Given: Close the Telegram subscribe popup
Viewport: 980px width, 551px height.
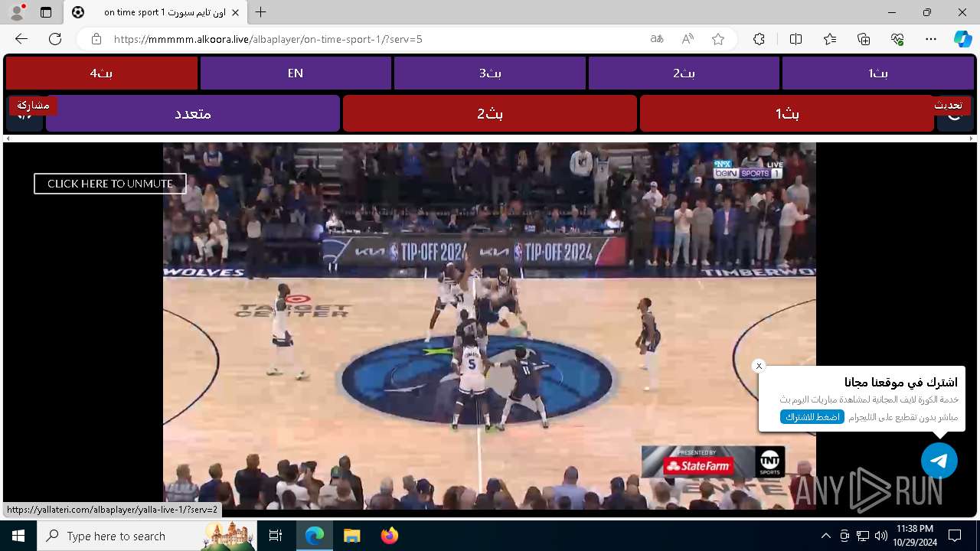Looking at the screenshot, I should [x=759, y=366].
